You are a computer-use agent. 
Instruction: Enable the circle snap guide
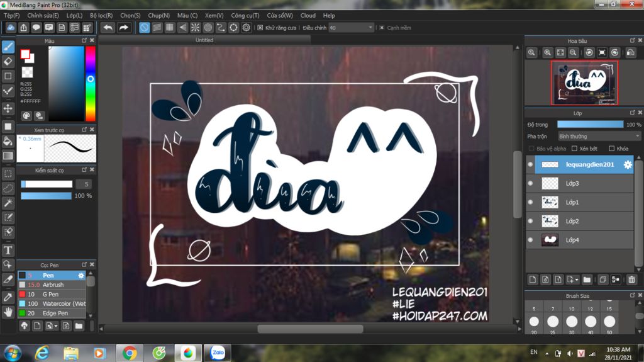pyautogui.click(x=208, y=28)
